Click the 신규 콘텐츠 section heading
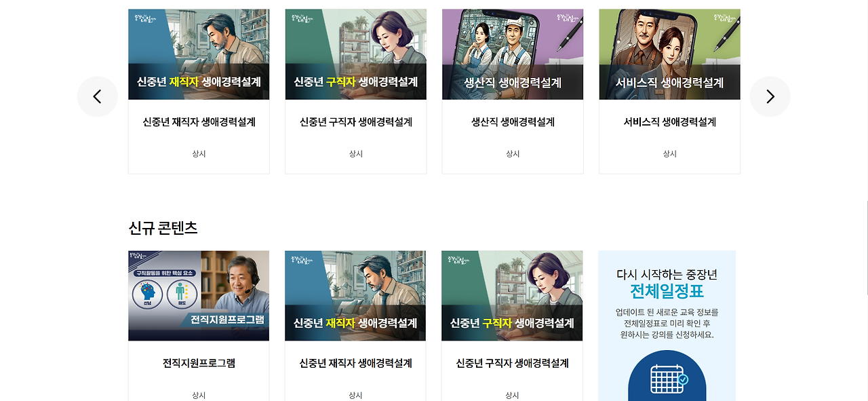868x401 pixels. 163,228
